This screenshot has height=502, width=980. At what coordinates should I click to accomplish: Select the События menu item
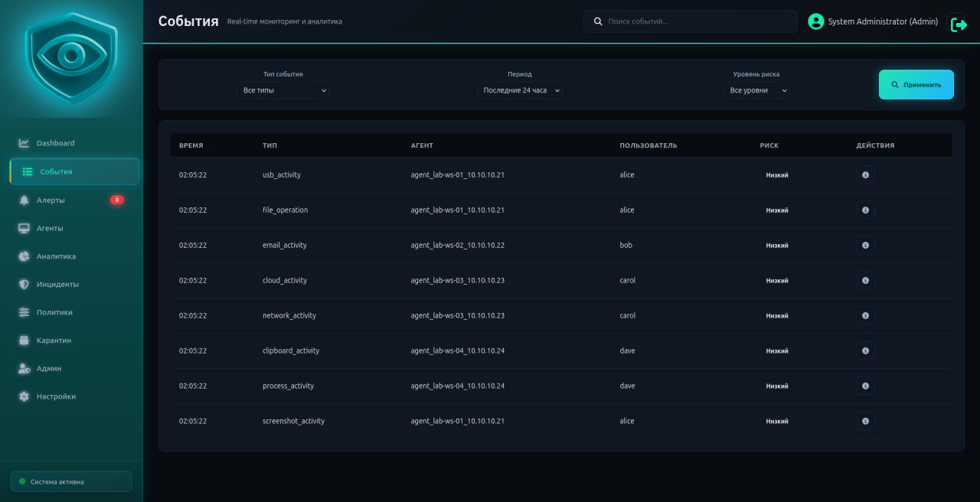(74, 171)
